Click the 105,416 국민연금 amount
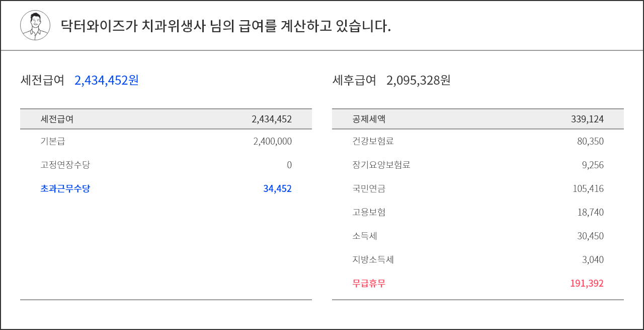644x330 pixels. pos(588,188)
